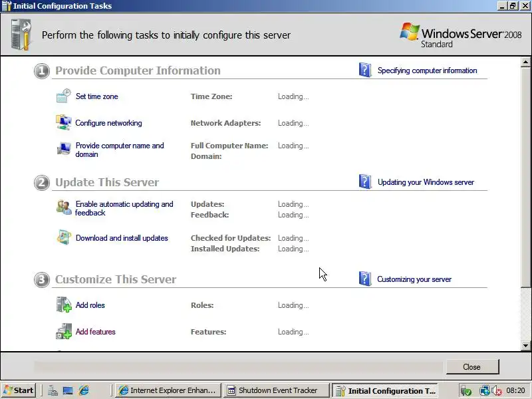Open the Add roles link
Viewport: 532px width, 399px height.
tap(90, 305)
